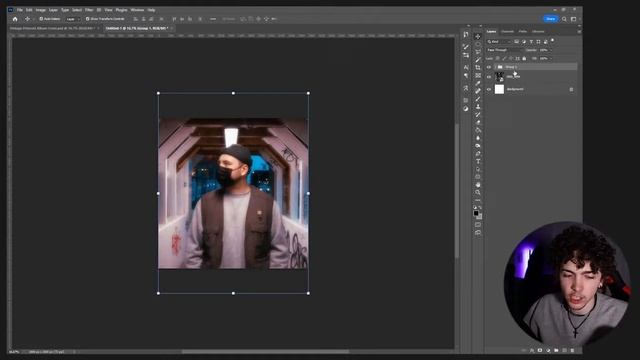
Task: Lock all attributes of the layer
Action: pos(524,58)
